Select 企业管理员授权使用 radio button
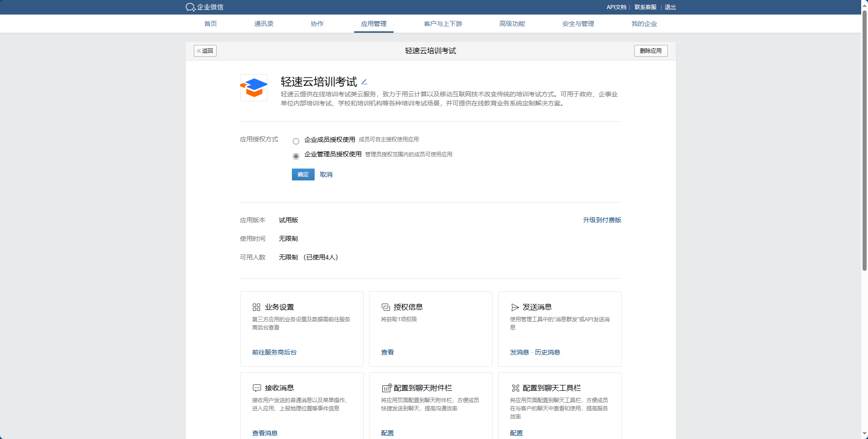The height and width of the screenshot is (439, 868). 296,156
